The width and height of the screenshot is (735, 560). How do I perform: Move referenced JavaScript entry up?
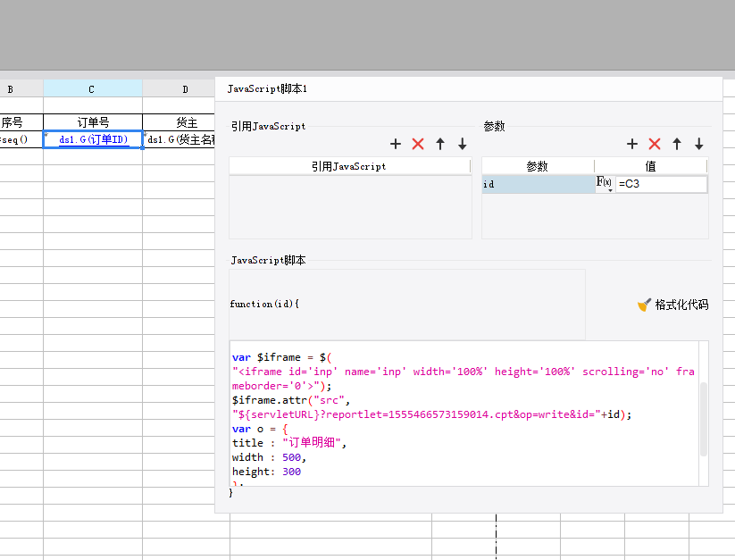tap(440, 144)
